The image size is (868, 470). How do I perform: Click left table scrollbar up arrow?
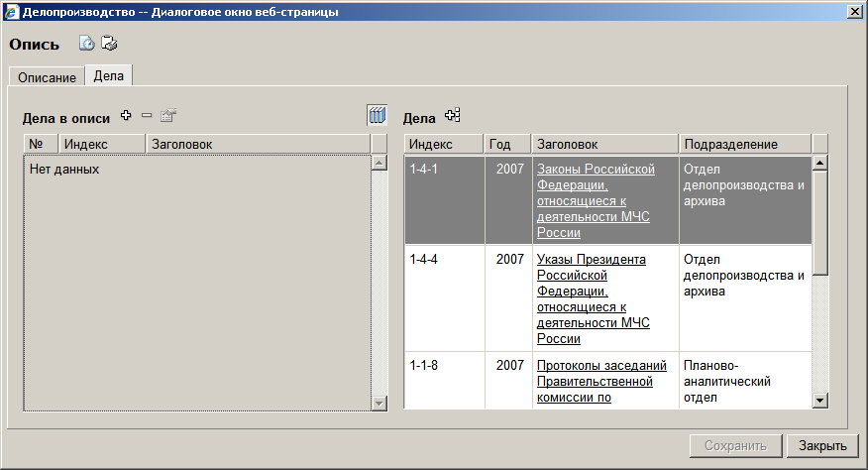point(380,163)
